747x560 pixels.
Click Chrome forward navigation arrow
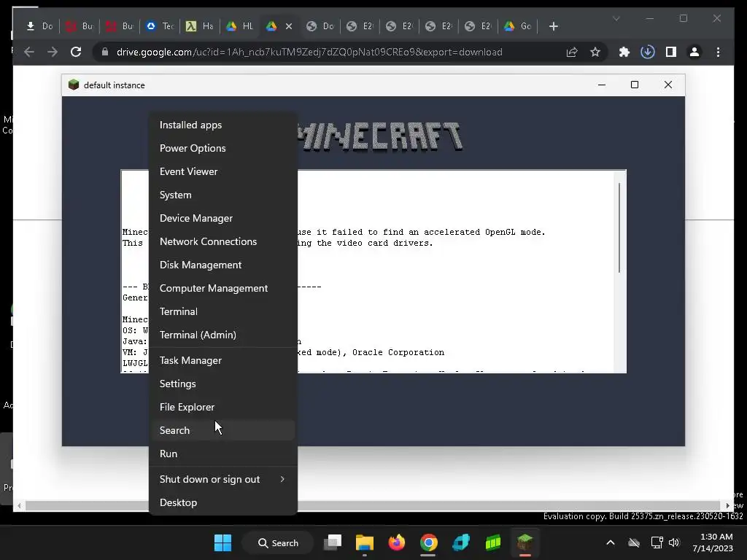coord(53,52)
